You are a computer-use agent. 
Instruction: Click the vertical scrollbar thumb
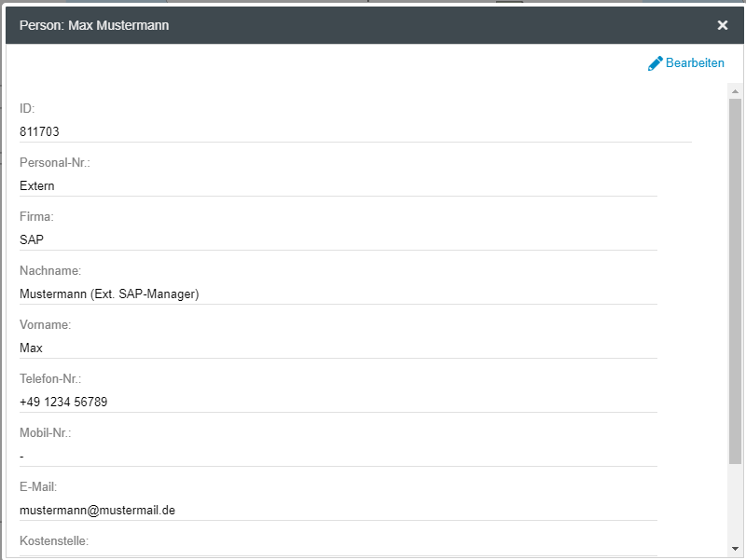735,280
